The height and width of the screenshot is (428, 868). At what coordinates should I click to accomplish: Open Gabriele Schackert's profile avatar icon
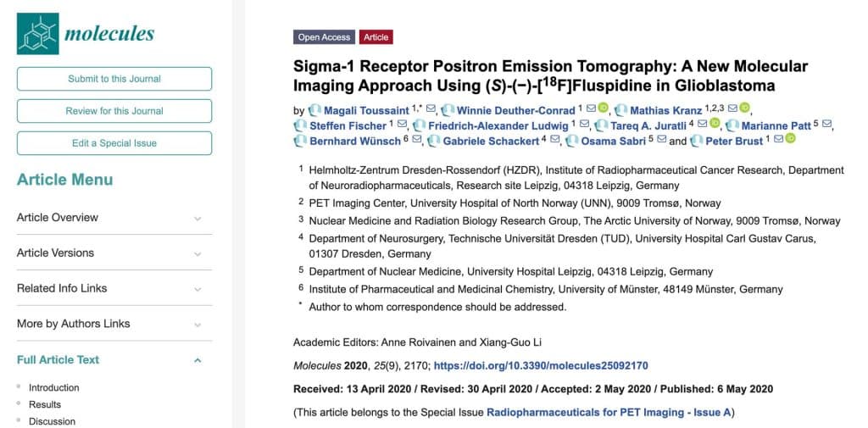pos(434,142)
